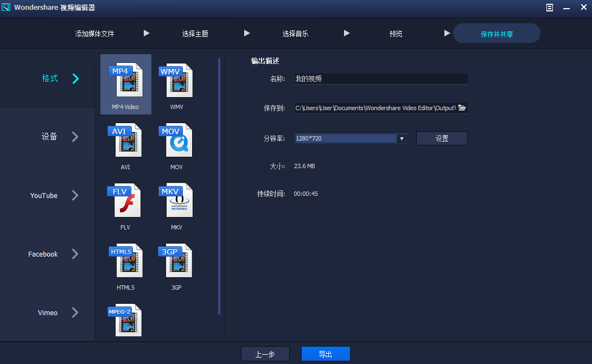Viewport: 592px width, 364px height.
Task: Open the 分辨率 resolution dropdown
Action: (x=351, y=138)
